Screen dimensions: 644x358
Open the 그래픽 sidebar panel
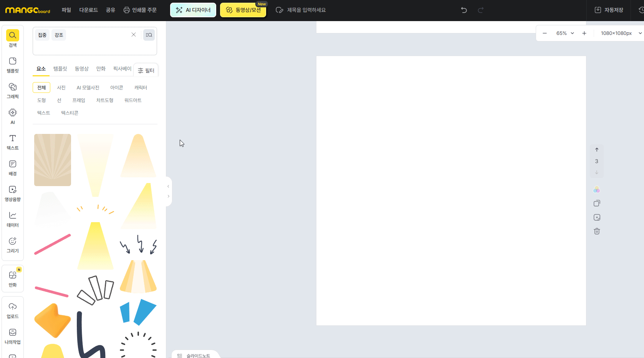pos(13,91)
